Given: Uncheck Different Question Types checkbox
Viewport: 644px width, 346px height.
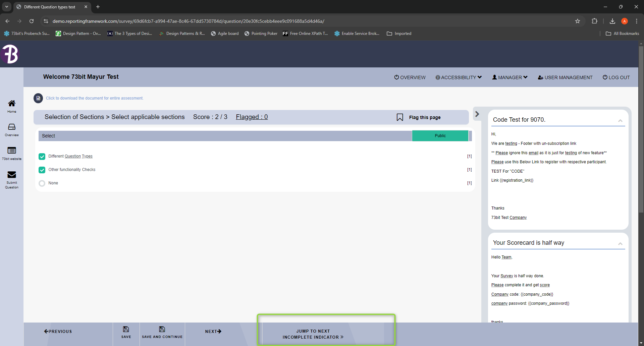Looking at the screenshot, I should coord(42,157).
